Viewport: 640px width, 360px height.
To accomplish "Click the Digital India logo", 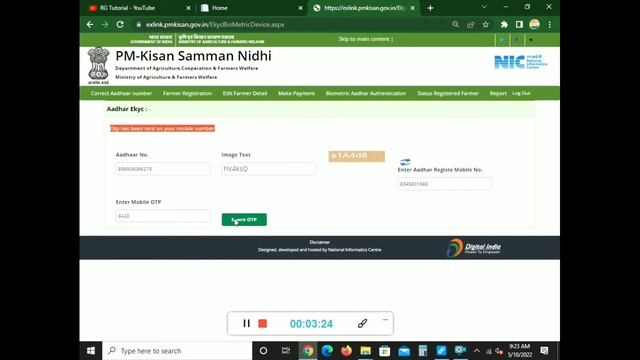I will pyautogui.click(x=473, y=248).
